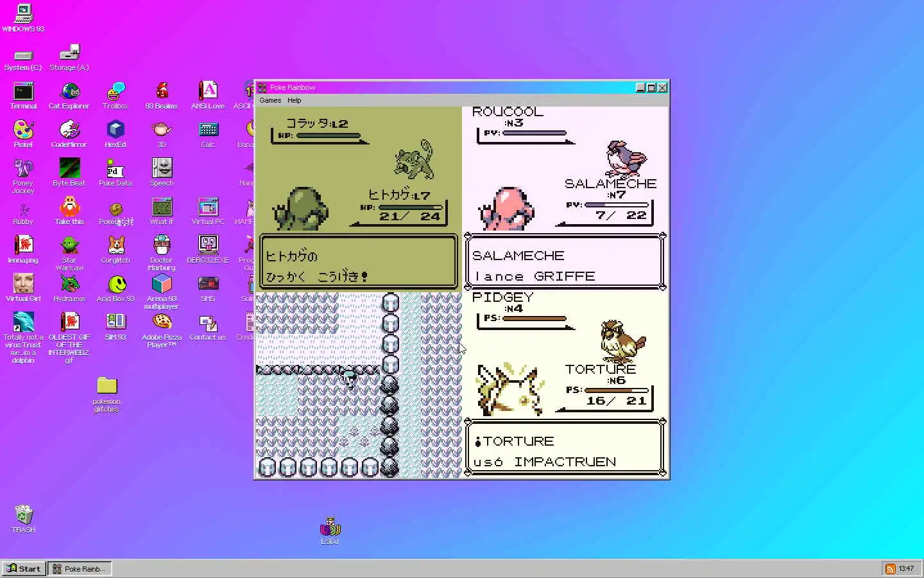924x578 pixels.
Task: Open the Contact us icon
Action: [x=208, y=328]
